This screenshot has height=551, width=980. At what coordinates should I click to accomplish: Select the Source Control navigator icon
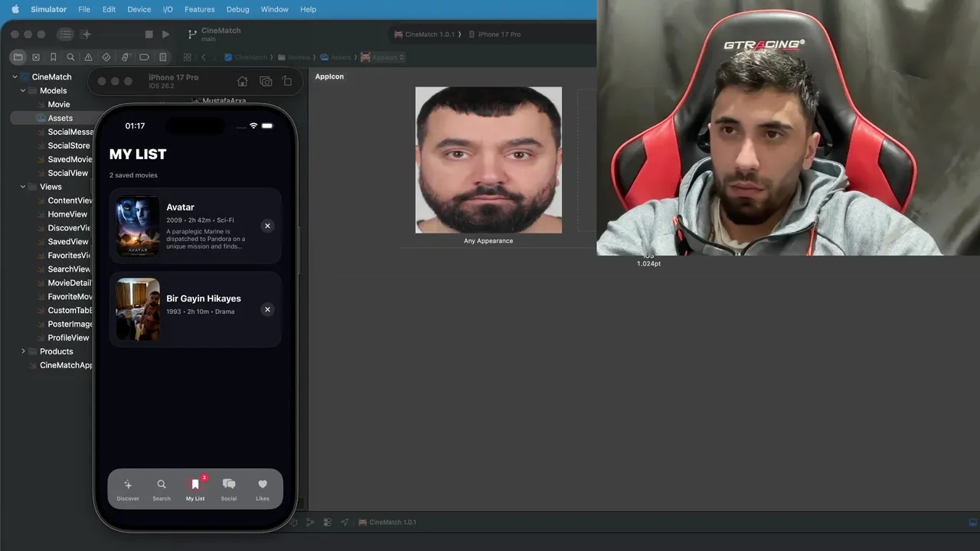(36, 57)
